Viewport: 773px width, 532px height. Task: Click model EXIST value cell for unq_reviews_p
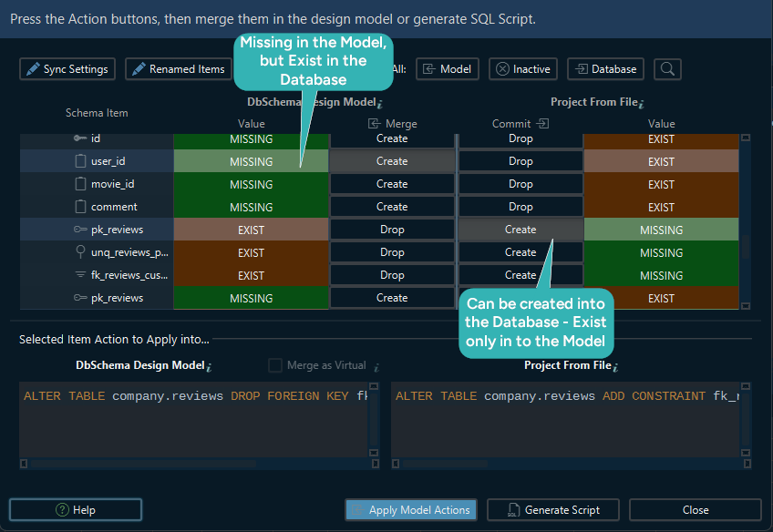pos(251,252)
